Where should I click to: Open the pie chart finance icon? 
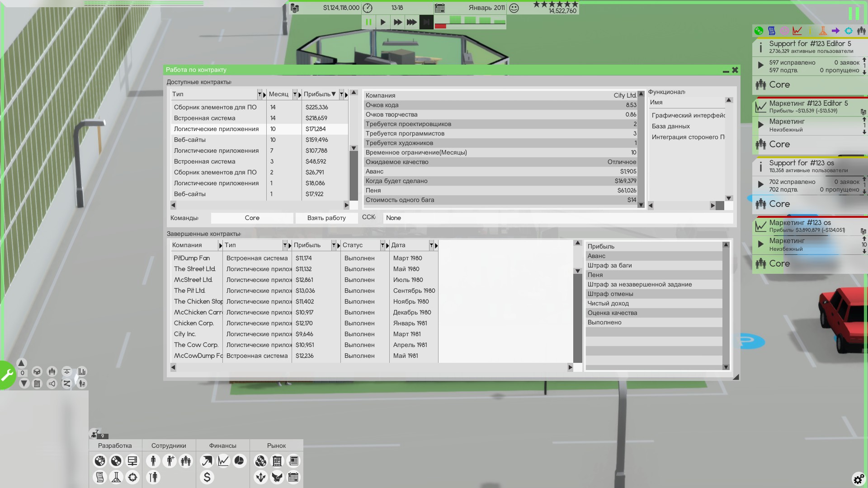[239, 461]
